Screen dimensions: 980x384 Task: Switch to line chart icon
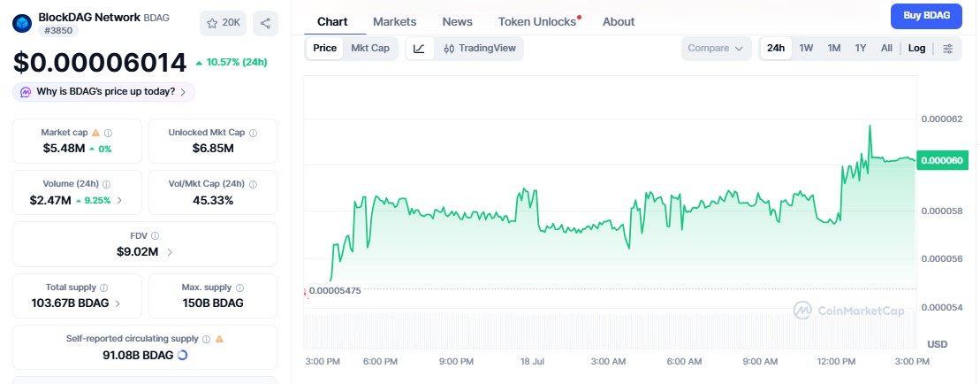[420, 48]
